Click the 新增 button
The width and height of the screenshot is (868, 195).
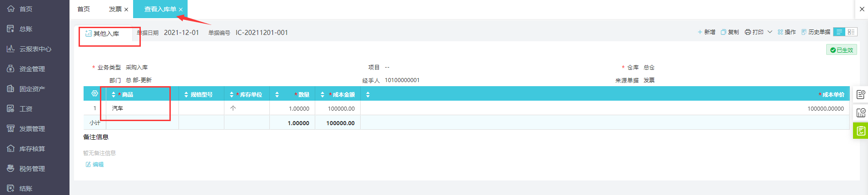[x=706, y=32]
